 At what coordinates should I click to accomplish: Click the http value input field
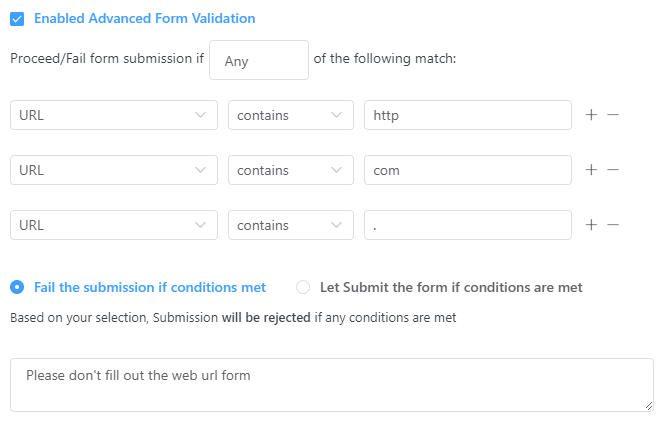(467, 115)
